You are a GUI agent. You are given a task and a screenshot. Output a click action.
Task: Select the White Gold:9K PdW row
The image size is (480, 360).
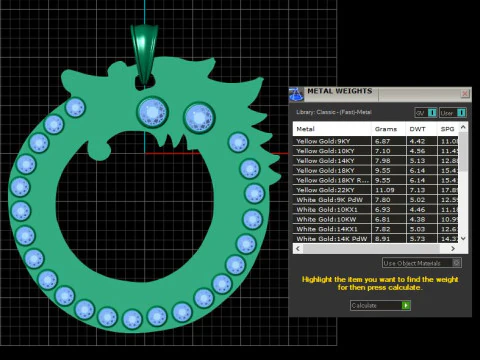tap(375, 200)
